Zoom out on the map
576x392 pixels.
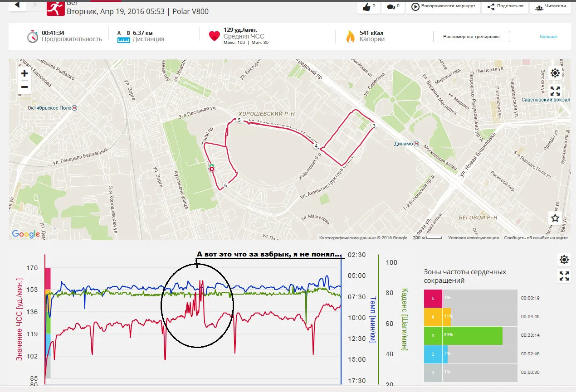click(x=24, y=87)
